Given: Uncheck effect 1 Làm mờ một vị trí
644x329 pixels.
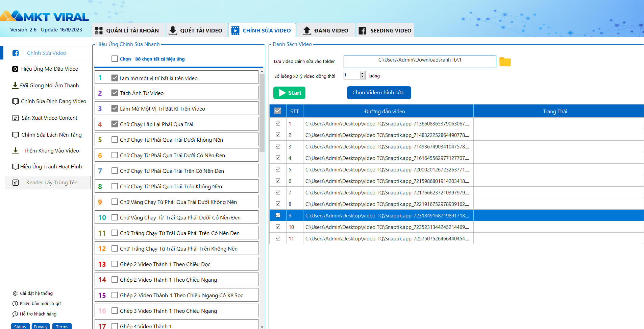Looking at the screenshot, I should [x=115, y=78].
